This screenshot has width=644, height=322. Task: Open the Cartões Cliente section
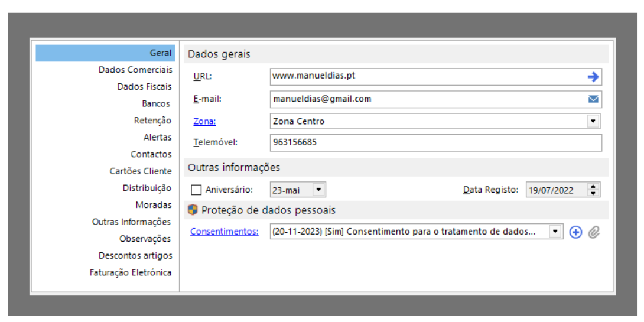click(141, 171)
